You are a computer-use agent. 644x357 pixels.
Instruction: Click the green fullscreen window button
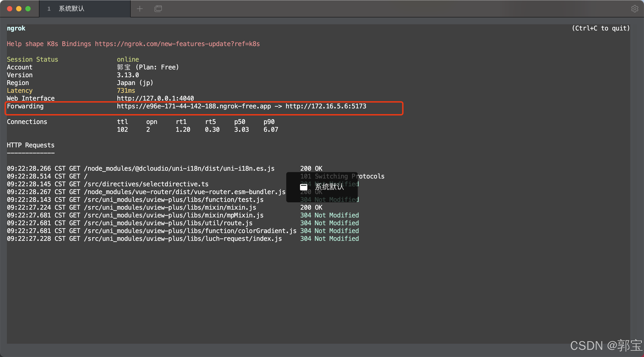coord(28,9)
